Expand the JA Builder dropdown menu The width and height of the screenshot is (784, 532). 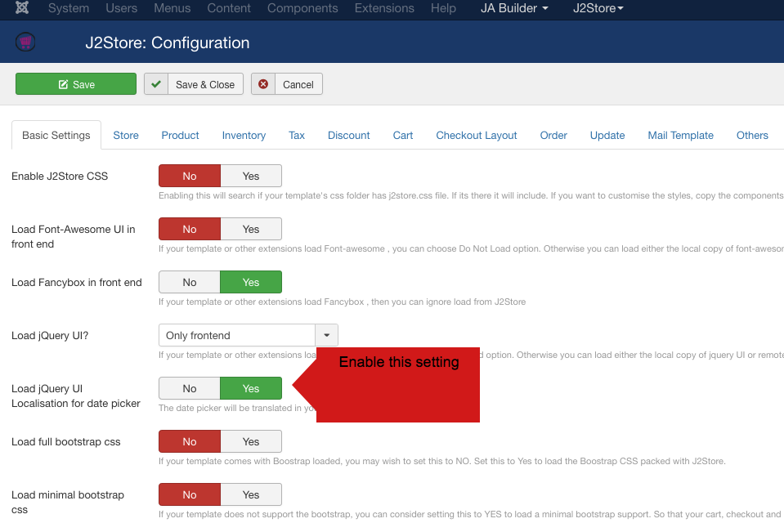(x=514, y=8)
